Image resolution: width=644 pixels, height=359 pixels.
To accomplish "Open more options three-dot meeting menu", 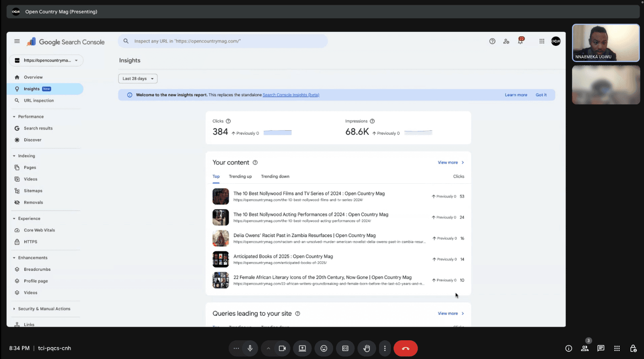I will (x=385, y=348).
